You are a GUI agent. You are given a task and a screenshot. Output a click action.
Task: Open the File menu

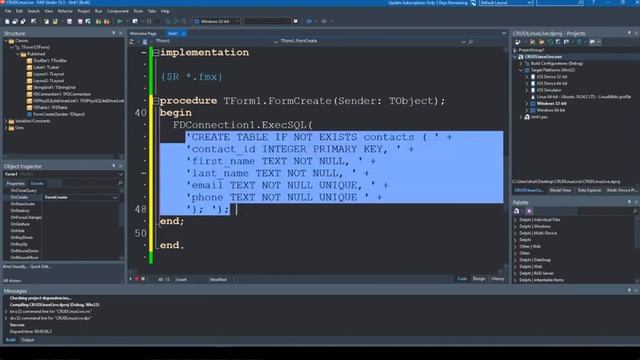8,11
